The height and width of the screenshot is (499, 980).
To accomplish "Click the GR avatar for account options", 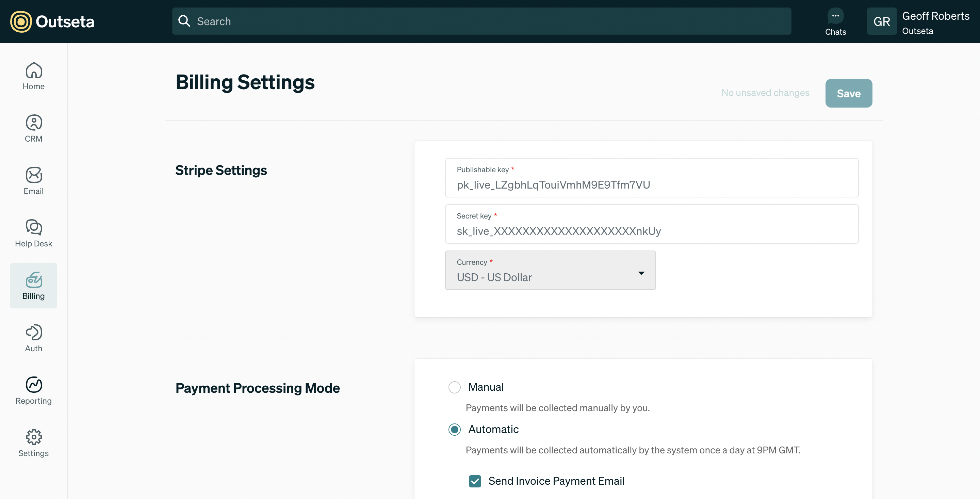I will coord(882,21).
